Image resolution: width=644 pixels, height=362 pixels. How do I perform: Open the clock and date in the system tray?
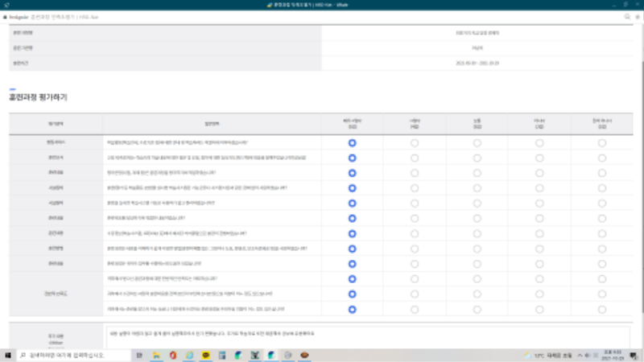(x=609, y=355)
